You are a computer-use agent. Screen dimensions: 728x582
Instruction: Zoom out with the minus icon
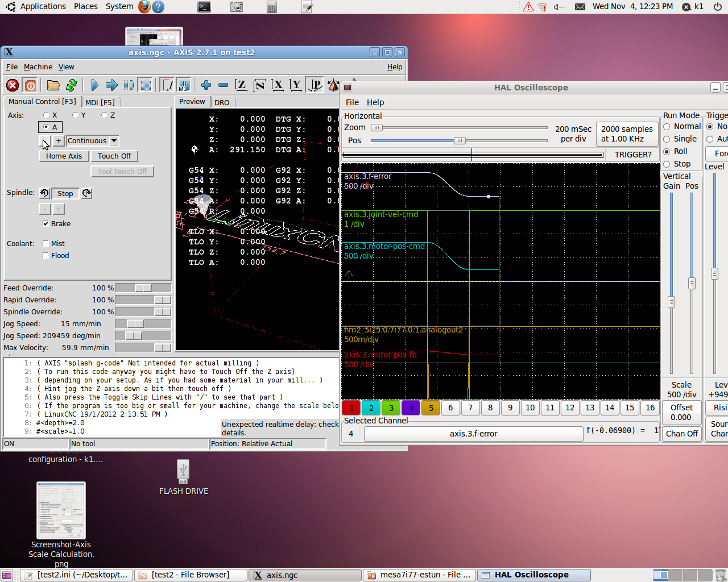pyautogui.click(x=223, y=85)
